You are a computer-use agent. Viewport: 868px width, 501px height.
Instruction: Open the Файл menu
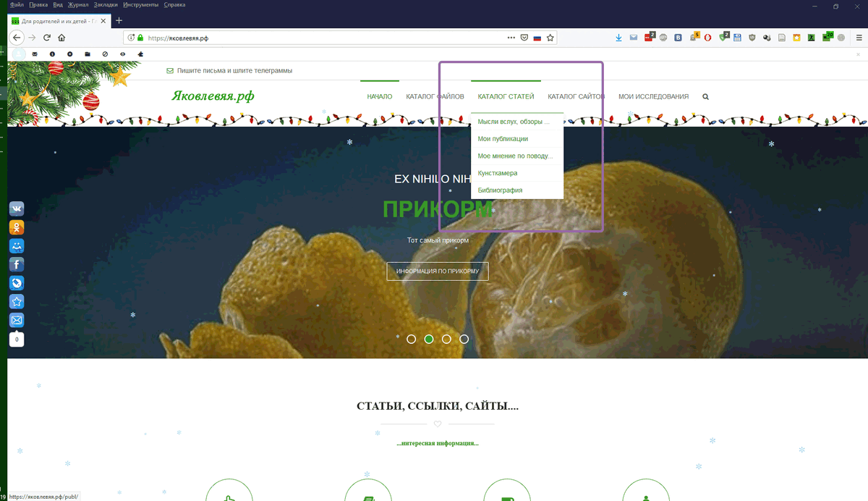click(x=17, y=5)
